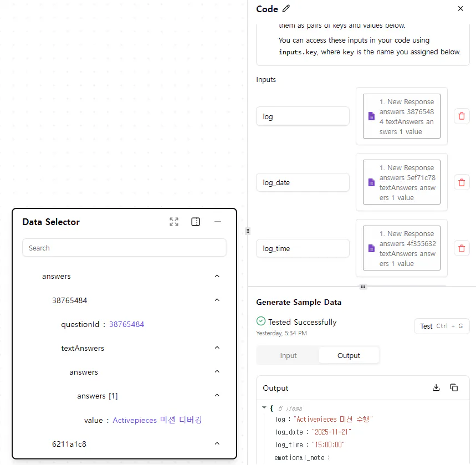This screenshot has height=465, width=476.
Task: Collapse the output JSON root triangle
Action: 264,408
